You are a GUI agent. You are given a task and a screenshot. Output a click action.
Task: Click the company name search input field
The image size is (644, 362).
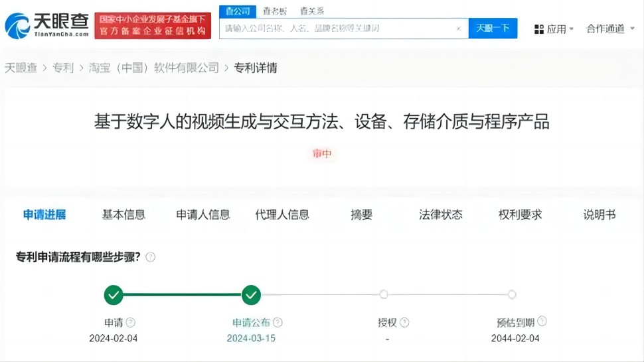click(335, 29)
